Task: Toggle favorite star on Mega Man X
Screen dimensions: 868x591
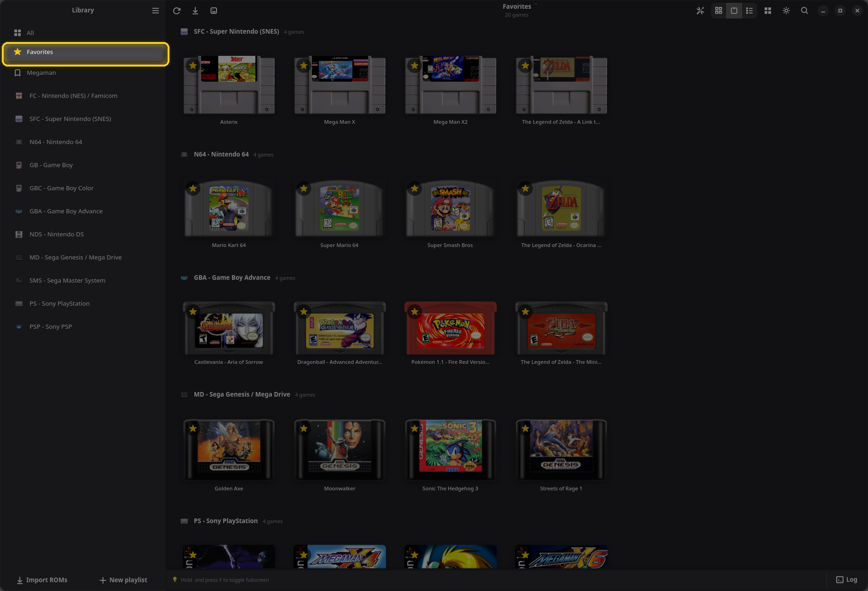Action: pyautogui.click(x=304, y=66)
